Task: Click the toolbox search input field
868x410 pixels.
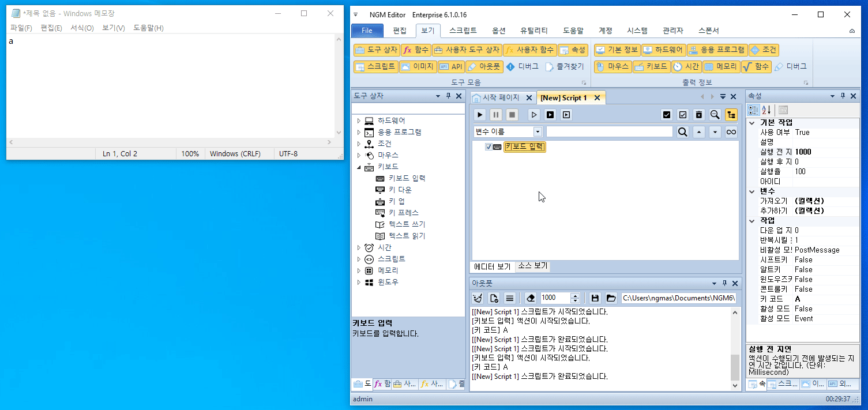Action: click(x=408, y=108)
